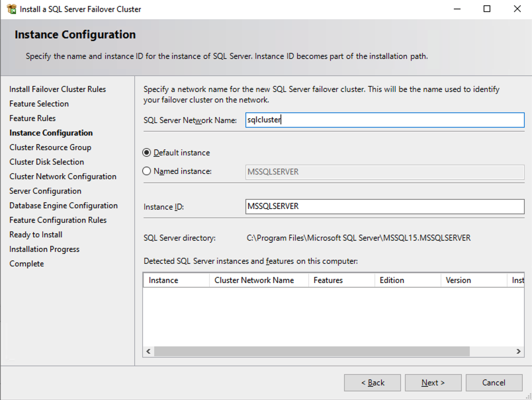Click the Cluster Network Name column header
Viewport: 532px width, 400px height.
pos(258,280)
